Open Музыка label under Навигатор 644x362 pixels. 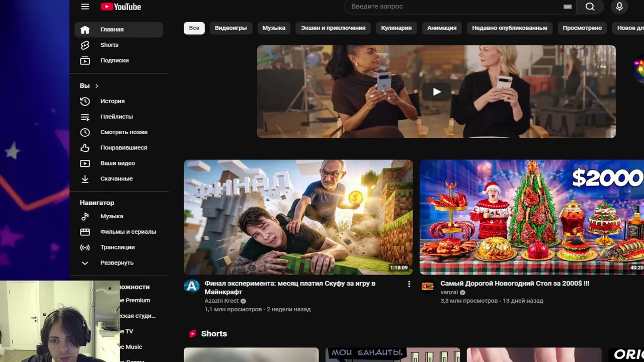112,216
